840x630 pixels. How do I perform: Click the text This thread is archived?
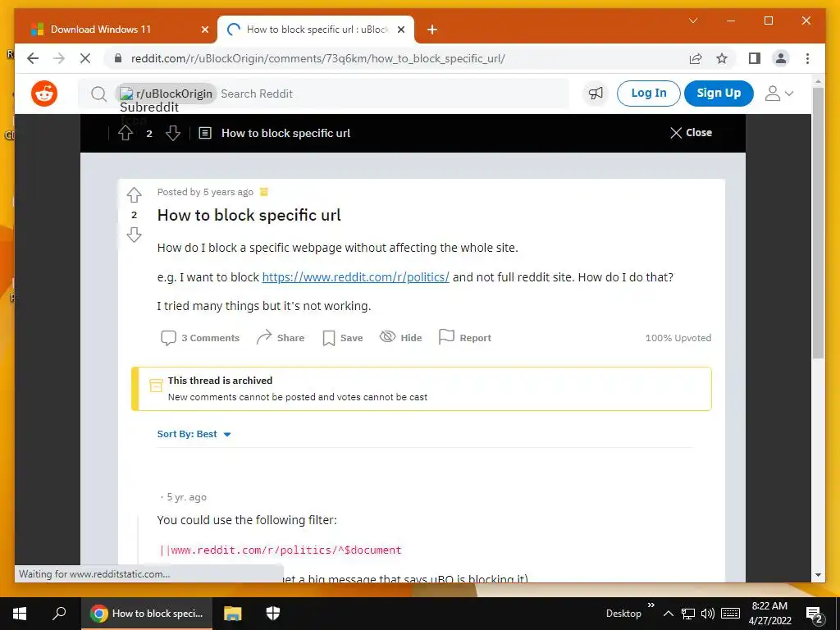[x=220, y=381]
